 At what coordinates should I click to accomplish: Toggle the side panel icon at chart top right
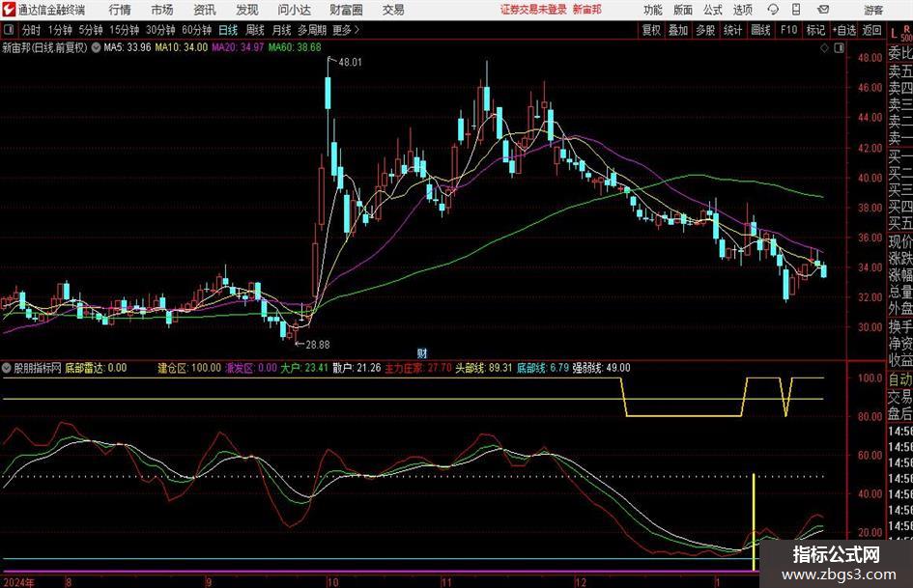pos(839,48)
